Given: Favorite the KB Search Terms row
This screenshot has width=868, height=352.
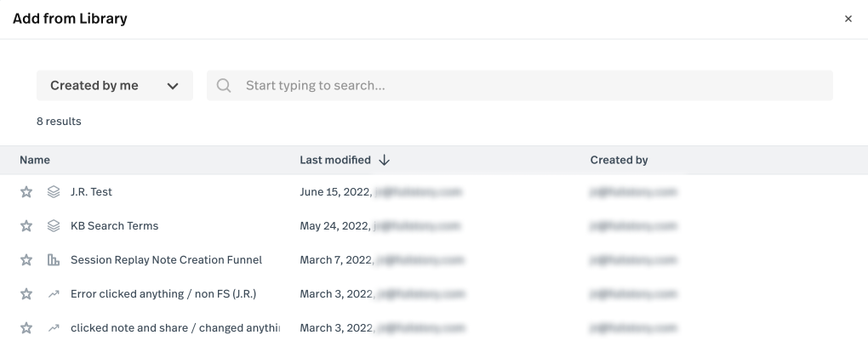Looking at the screenshot, I should pyautogui.click(x=26, y=226).
